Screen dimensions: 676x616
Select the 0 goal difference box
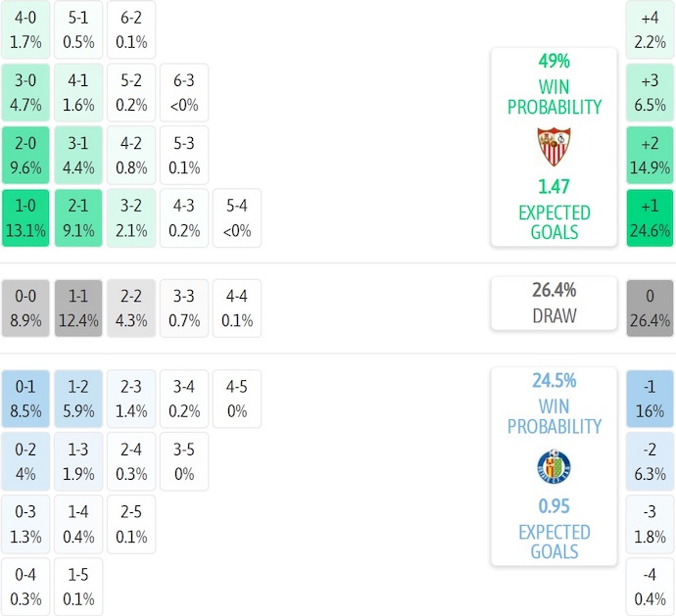650,308
